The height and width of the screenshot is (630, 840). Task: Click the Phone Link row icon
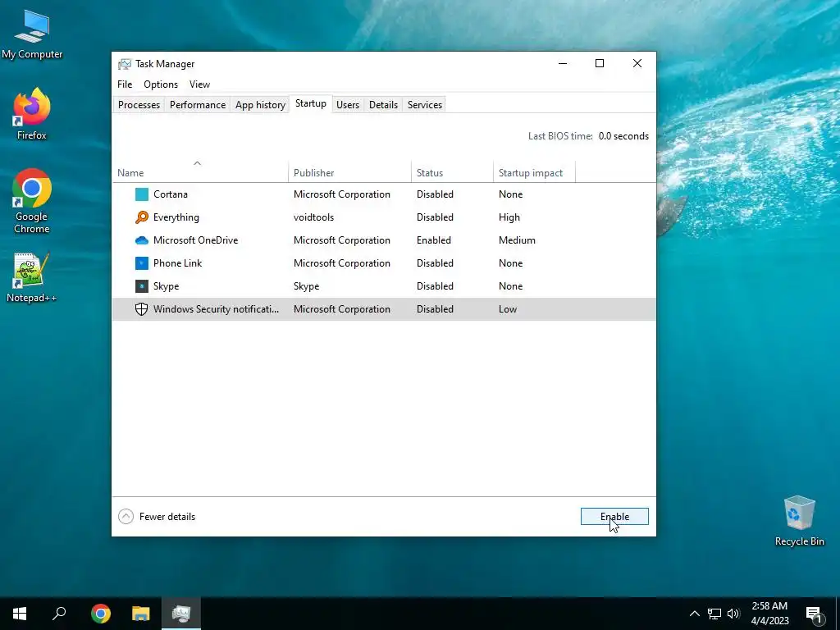click(141, 263)
